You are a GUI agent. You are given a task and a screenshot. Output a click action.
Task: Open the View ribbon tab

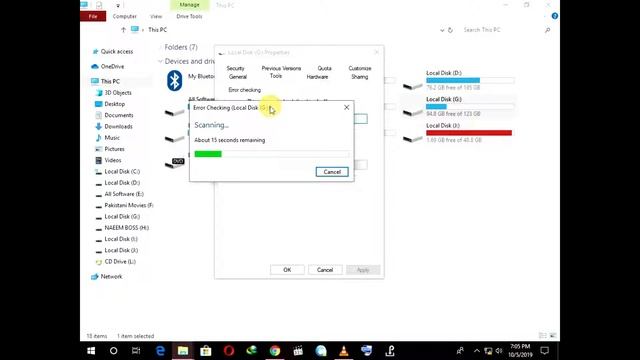click(x=156, y=16)
